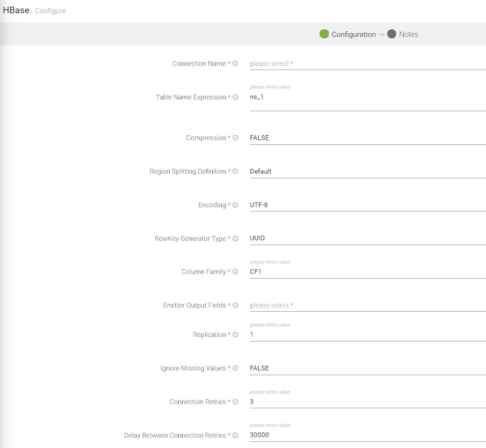Focus the Column Family input field
Screen dimensions: 486x448
(x=367, y=272)
